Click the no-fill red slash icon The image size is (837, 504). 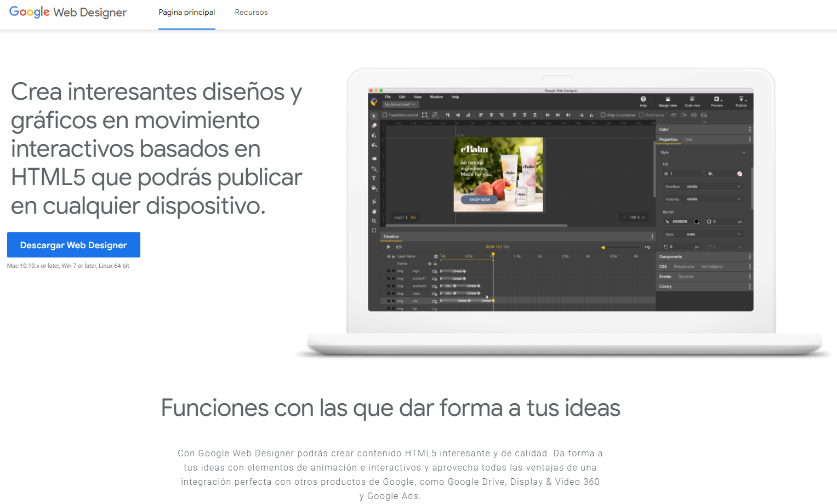pyautogui.click(x=739, y=174)
